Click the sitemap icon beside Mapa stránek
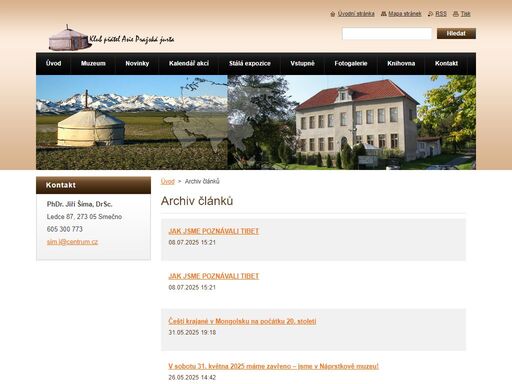The height and width of the screenshot is (384, 512). pos(384,14)
